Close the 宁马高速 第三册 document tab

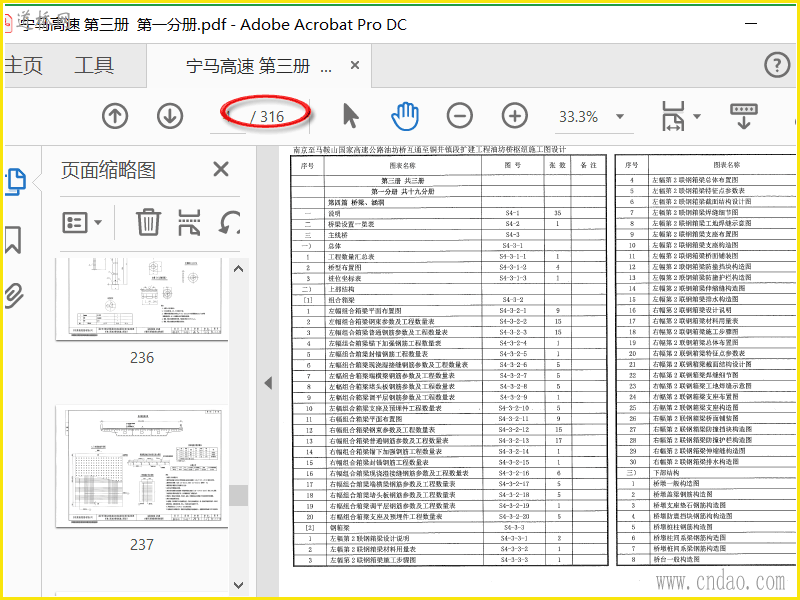click(355, 65)
